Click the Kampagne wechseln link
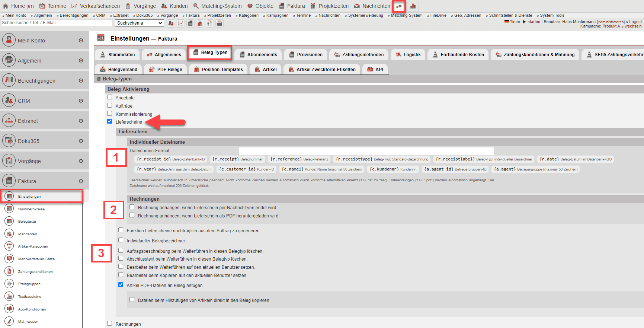The width and height of the screenshot is (644, 328). click(x=633, y=26)
